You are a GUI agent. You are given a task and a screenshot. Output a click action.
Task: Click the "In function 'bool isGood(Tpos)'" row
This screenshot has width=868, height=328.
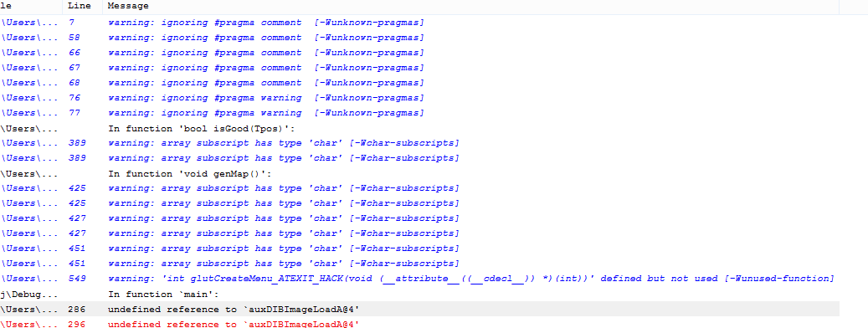click(x=419, y=128)
